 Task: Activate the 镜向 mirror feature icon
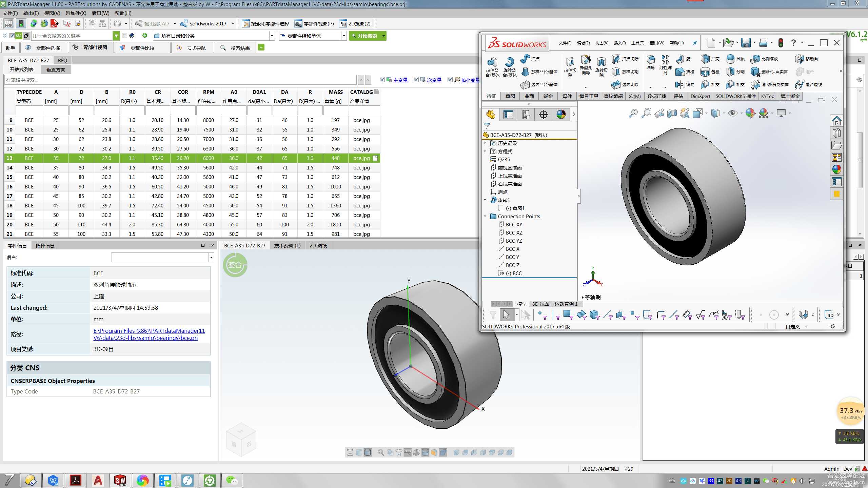click(680, 84)
